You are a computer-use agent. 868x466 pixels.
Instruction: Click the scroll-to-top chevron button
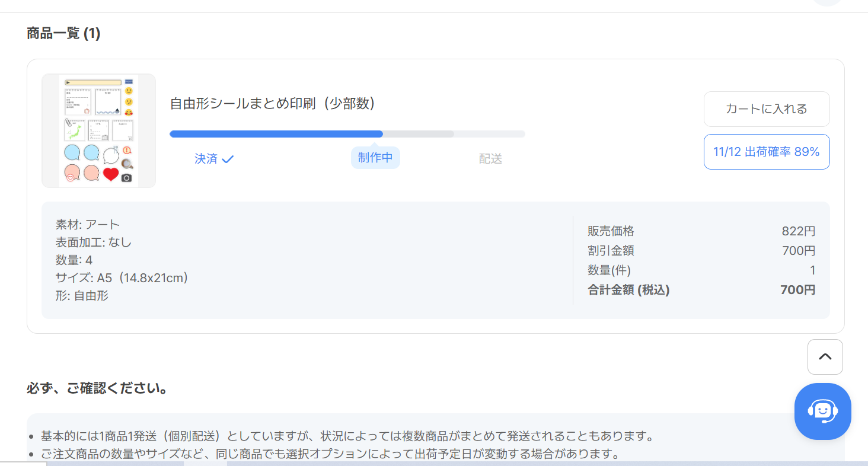coord(825,357)
